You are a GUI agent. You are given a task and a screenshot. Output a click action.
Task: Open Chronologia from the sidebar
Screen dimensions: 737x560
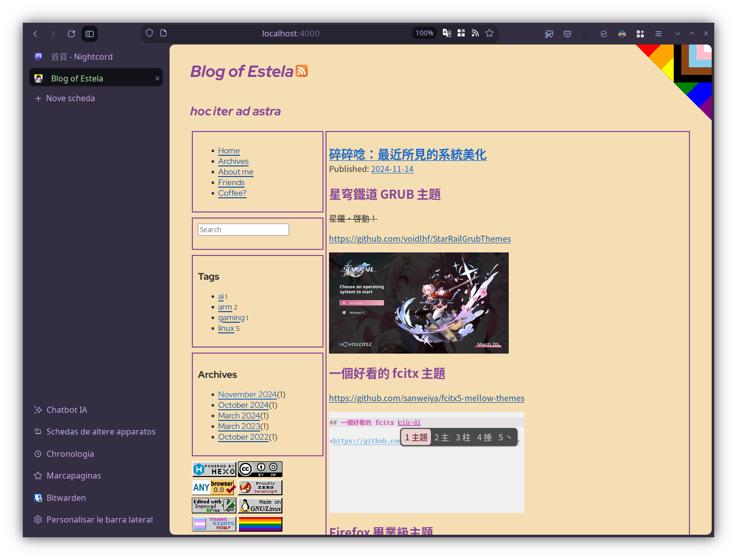[x=70, y=454]
